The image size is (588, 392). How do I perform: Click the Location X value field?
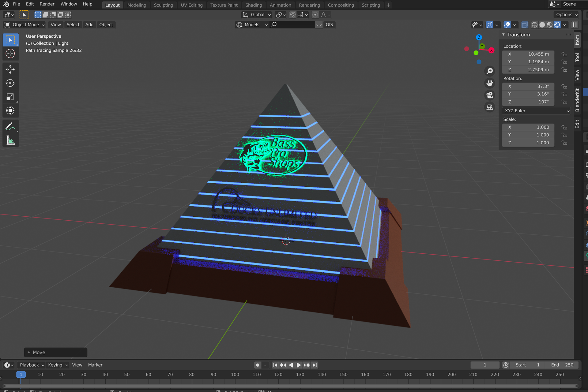point(528,54)
